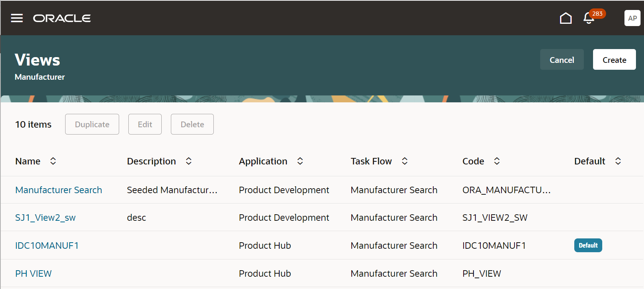Open the notifications bell
Viewport: 644px width, 289px height.
pos(589,18)
